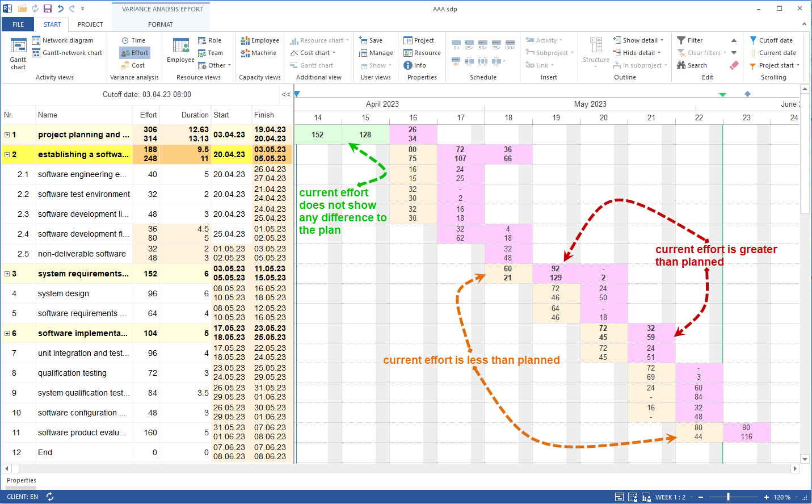The image size is (812, 504).
Task: Expand task 1 project planning row
Action: [x=7, y=135]
